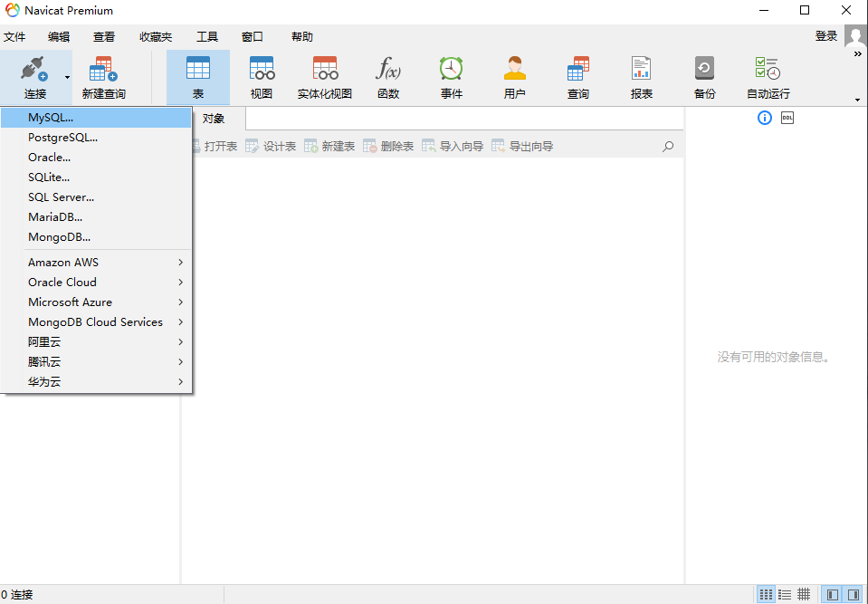Click the 连接 connection plug icon

point(34,69)
